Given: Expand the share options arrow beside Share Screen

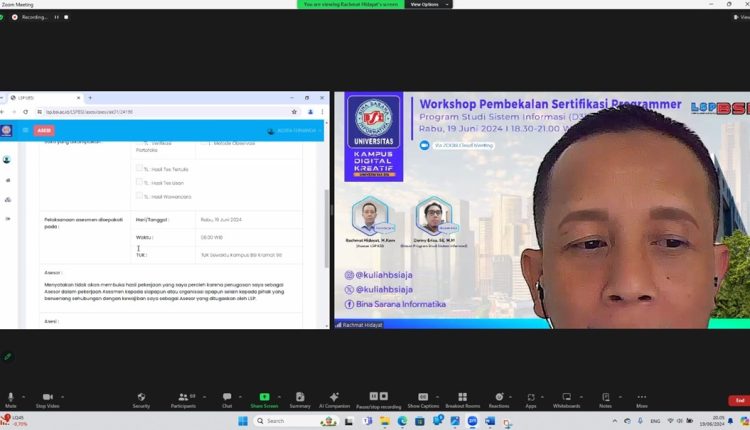Looking at the screenshot, I should (279, 397).
